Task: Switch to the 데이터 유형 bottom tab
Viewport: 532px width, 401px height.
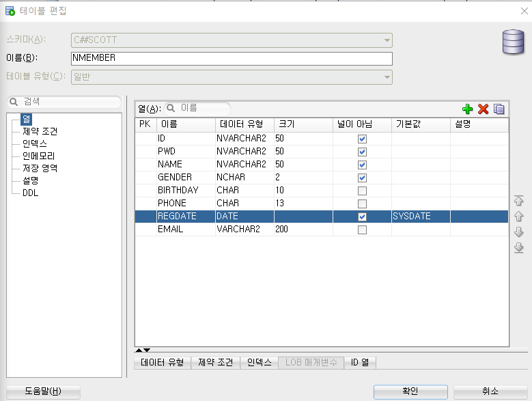Action: click(x=162, y=363)
